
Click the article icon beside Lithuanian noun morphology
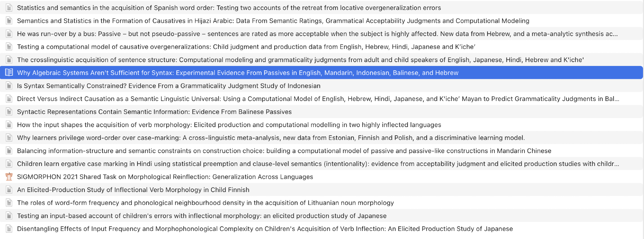tap(9, 203)
